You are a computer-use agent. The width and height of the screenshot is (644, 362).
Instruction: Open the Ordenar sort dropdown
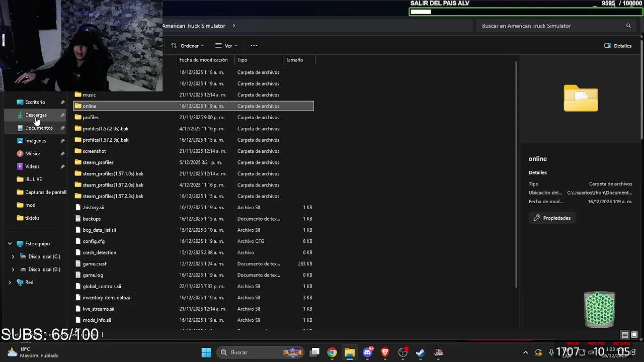click(188, 46)
